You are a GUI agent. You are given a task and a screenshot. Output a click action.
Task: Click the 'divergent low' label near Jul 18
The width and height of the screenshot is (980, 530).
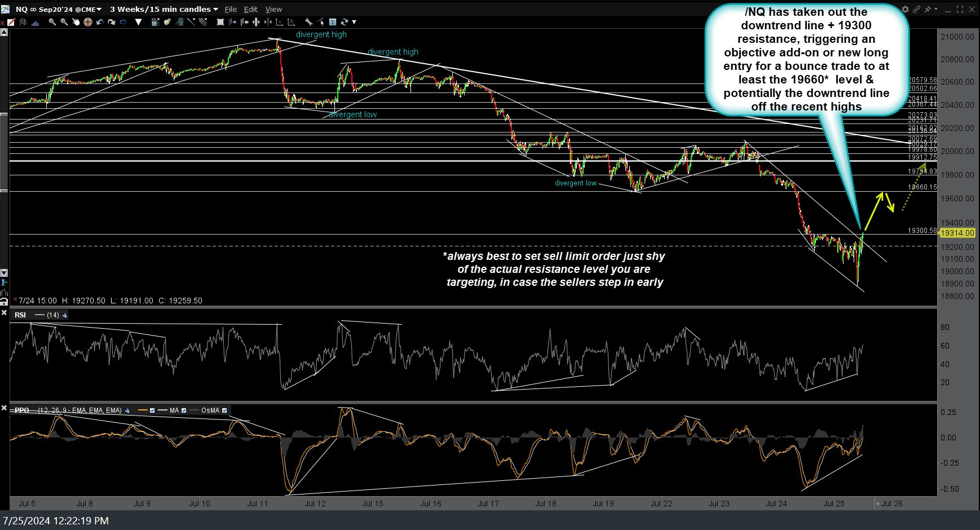(576, 183)
